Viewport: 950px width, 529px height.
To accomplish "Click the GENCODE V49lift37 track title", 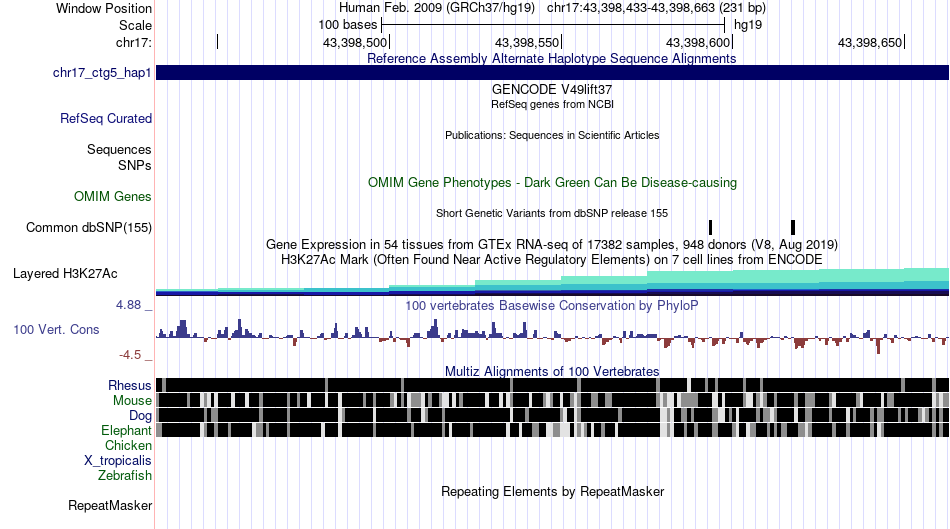I will point(552,90).
